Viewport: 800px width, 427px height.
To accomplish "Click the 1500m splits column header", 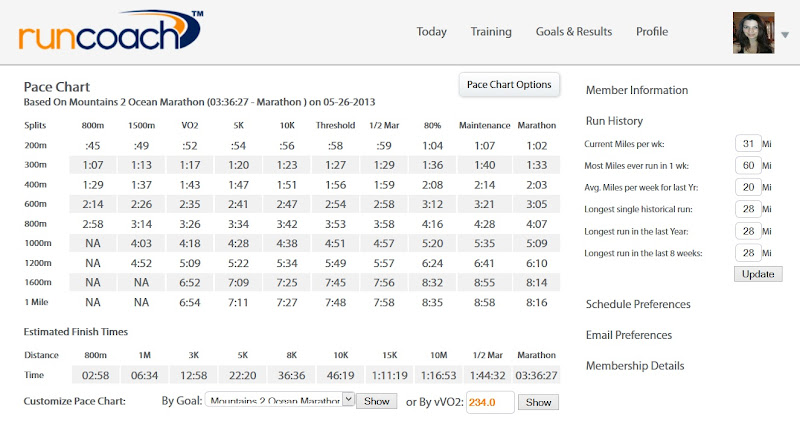I will pos(141,125).
